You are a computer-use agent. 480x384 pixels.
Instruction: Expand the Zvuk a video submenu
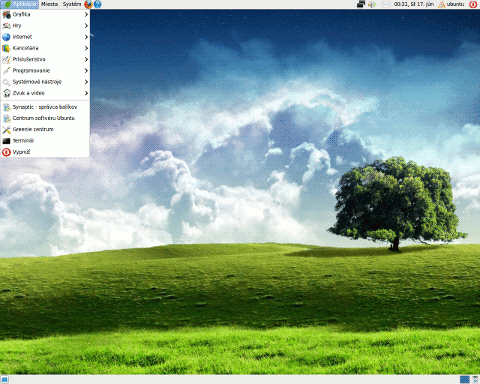45,93
